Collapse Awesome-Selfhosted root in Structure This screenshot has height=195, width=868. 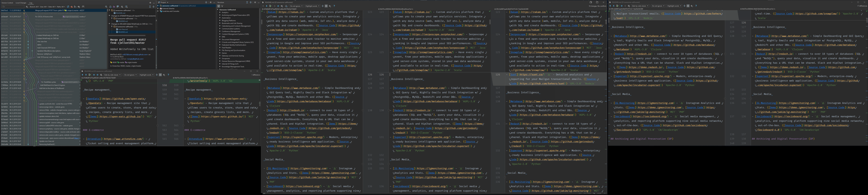pyautogui.click(x=218, y=10)
